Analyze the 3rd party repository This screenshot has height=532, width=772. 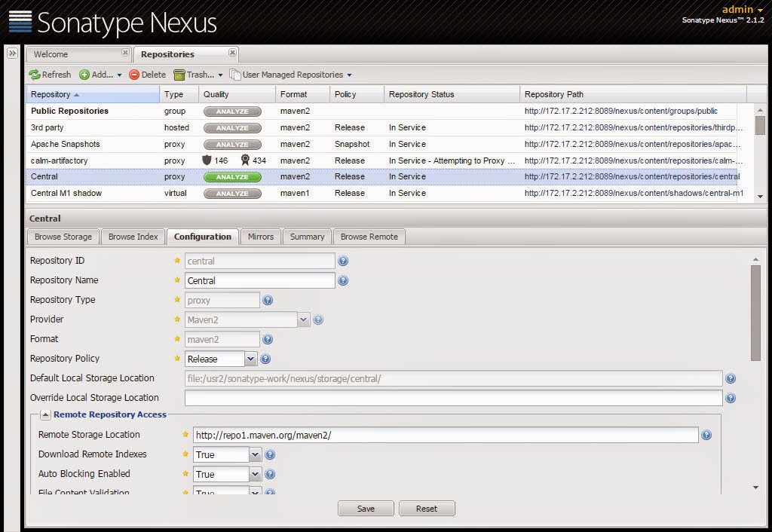232,128
